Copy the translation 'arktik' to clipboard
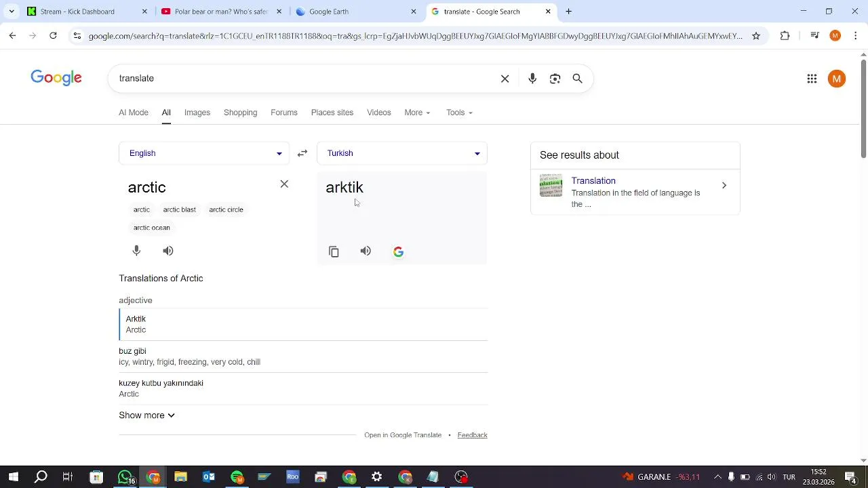 click(334, 251)
